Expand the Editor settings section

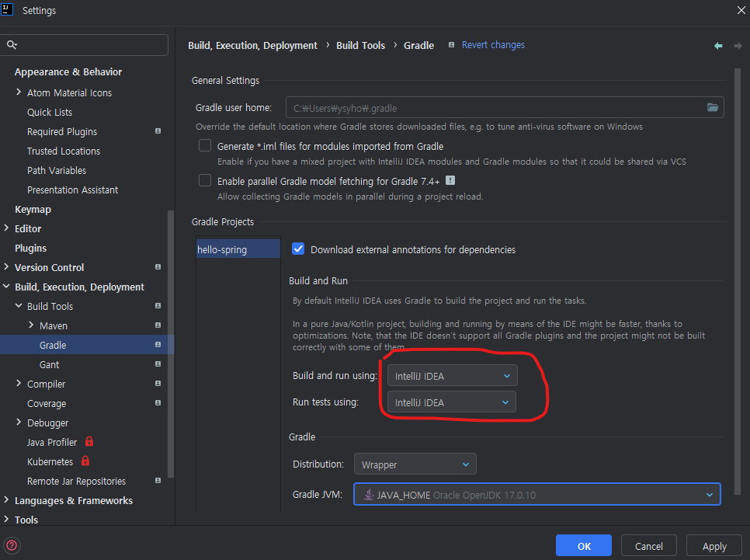pos(6,228)
